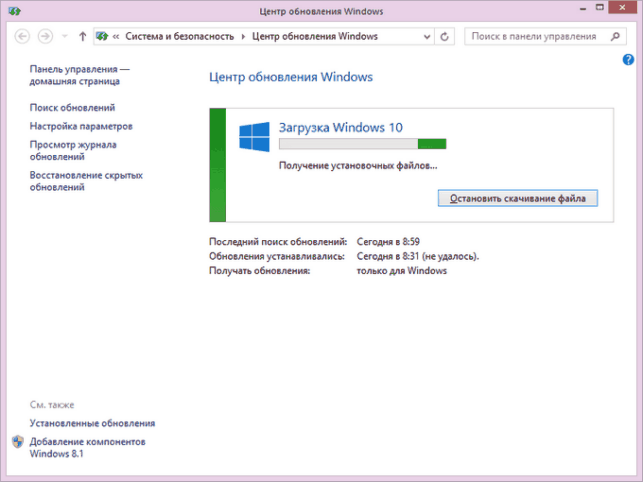Open 'Установленные обновления' link
The height and width of the screenshot is (482, 643).
(x=92, y=423)
